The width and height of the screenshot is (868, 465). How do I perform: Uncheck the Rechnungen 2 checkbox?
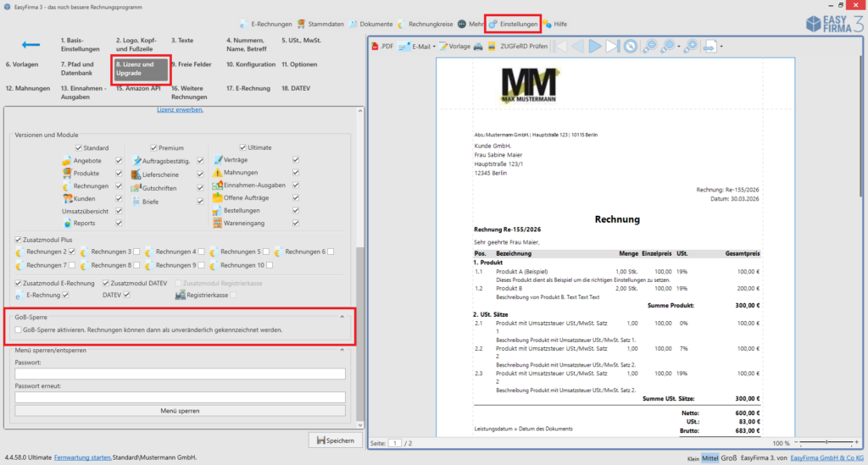click(x=72, y=252)
